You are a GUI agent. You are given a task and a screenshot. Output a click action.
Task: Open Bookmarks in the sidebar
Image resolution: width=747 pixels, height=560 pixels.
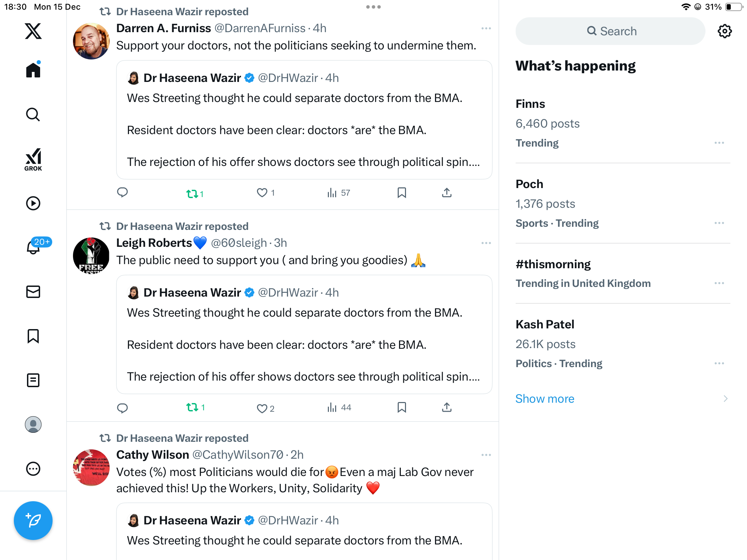tap(33, 336)
